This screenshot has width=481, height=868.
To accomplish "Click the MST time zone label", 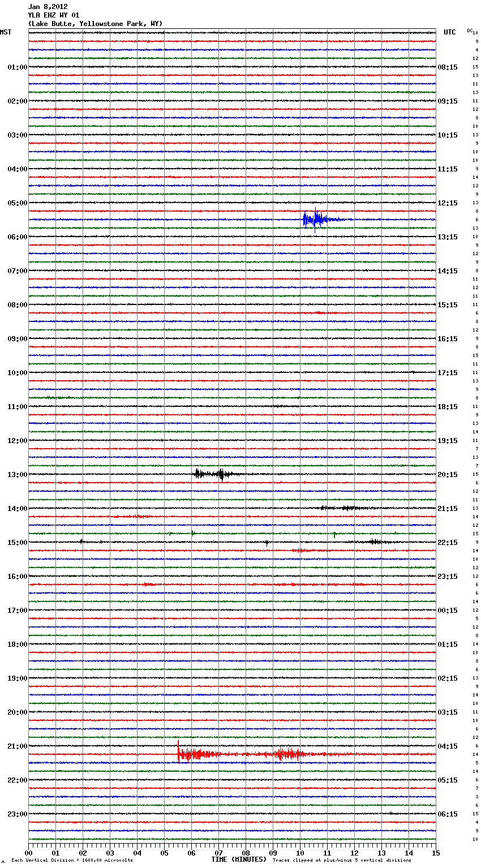I will (6, 32).
